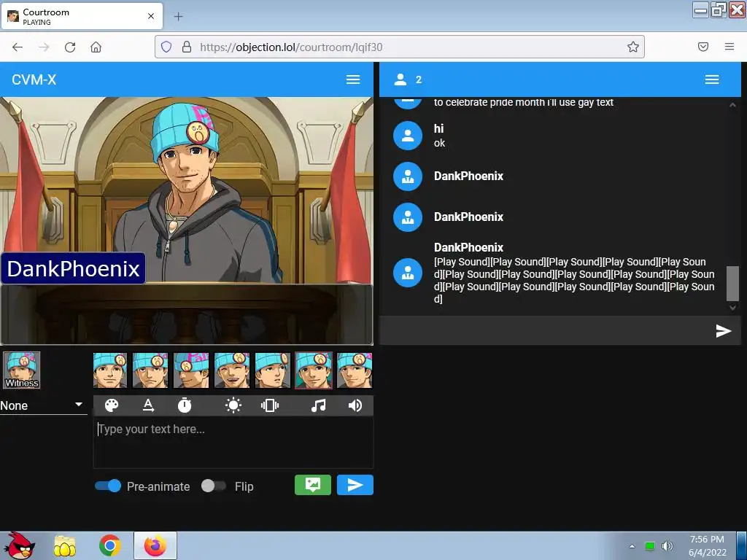
Task: Click the text formatting A icon
Action: [148, 405]
